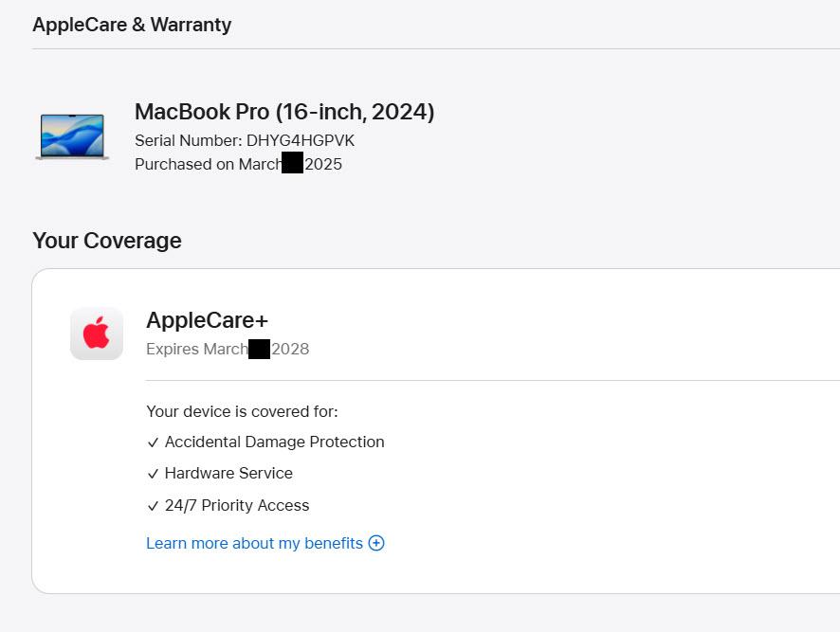The width and height of the screenshot is (840, 632).
Task: Click the 24/7 Priority Access label
Action: (x=237, y=505)
